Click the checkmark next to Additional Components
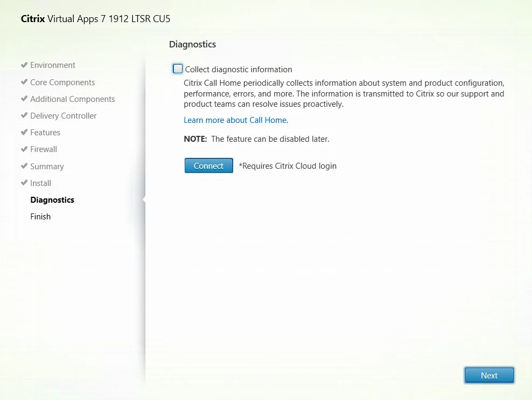The width and height of the screenshot is (532, 400). point(24,99)
